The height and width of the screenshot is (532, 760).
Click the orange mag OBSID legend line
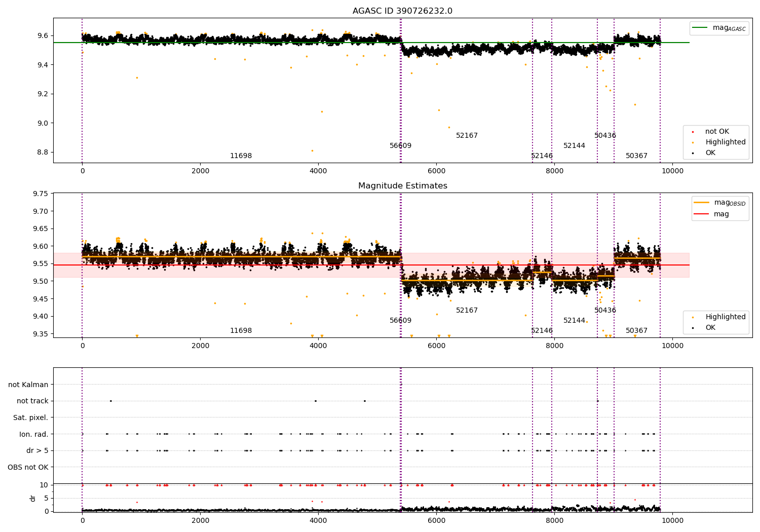point(701,203)
